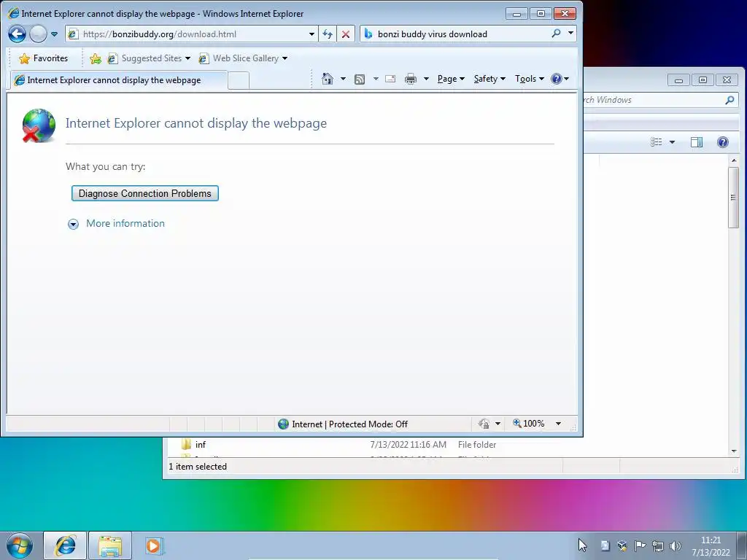Screen dimensions: 747x560
Task: Click the Explorer change view icon
Action: (x=657, y=142)
